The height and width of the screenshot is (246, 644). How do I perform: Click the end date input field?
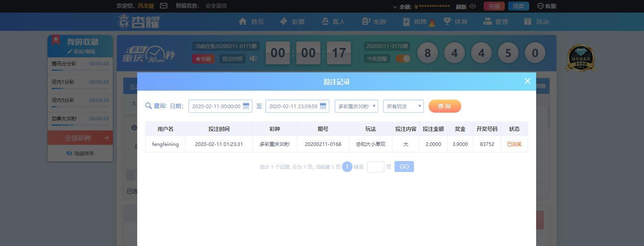pyautogui.click(x=297, y=106)
